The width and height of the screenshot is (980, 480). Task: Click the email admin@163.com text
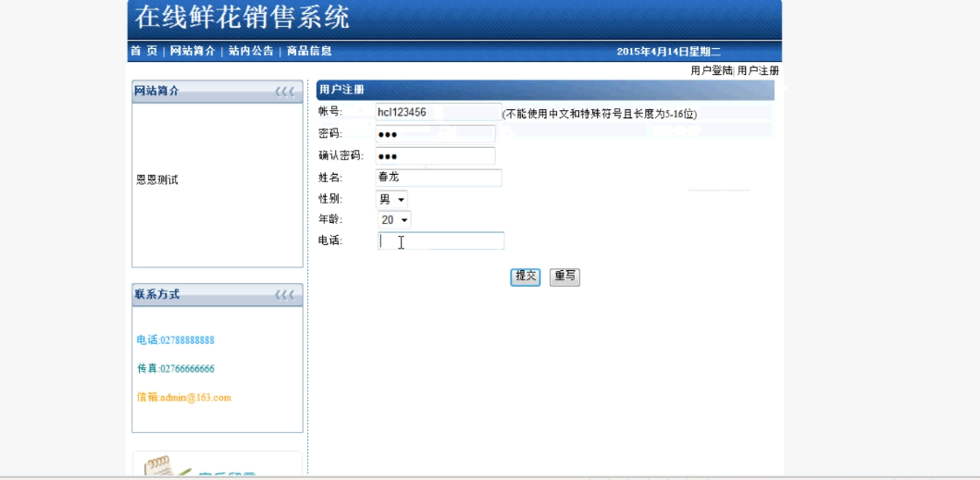195,398
